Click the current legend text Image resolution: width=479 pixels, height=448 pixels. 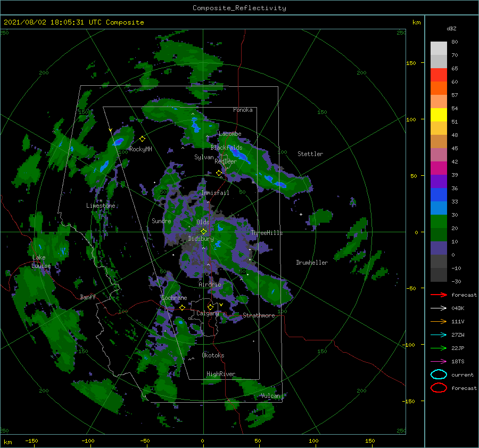pos(463,374)
